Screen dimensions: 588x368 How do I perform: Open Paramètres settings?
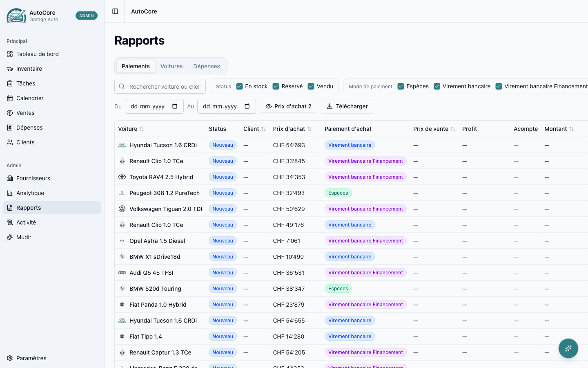point(31,358)
